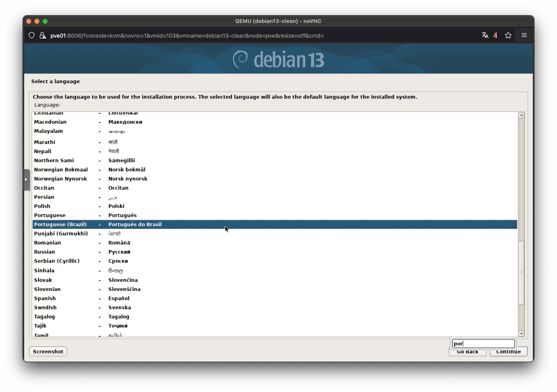Expand the noVNC side control panel handle
This screenshot has width=557, height=392.
coord(27,179)
